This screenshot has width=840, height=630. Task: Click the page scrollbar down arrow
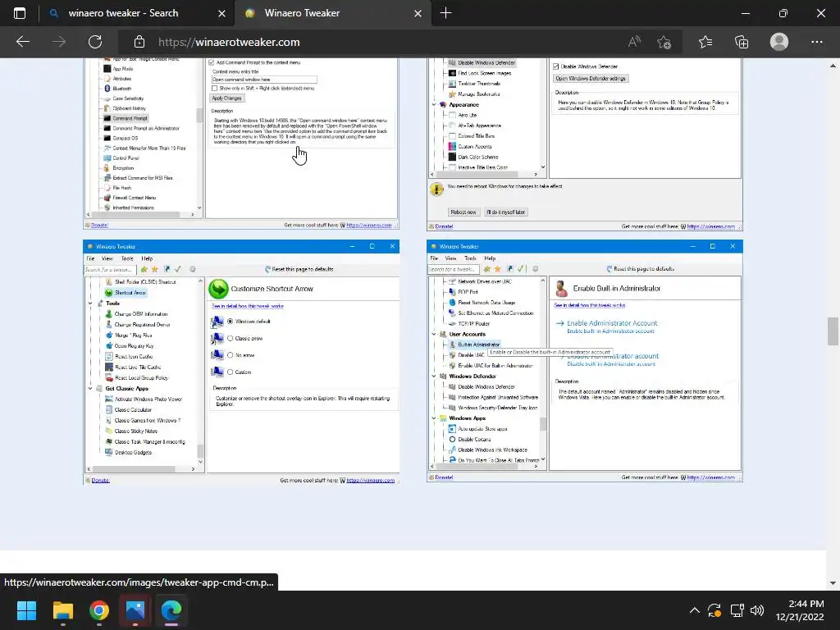(833, 583)
